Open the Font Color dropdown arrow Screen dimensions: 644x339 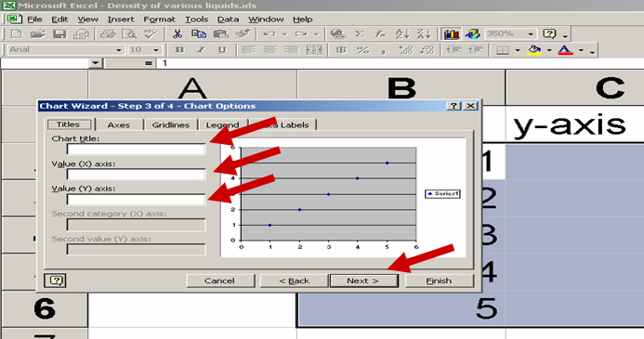(x=581, y=50)
